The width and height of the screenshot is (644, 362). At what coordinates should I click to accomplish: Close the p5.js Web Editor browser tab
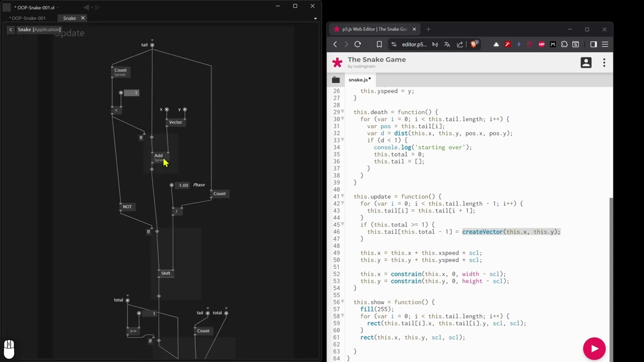[x=414, y=29]
